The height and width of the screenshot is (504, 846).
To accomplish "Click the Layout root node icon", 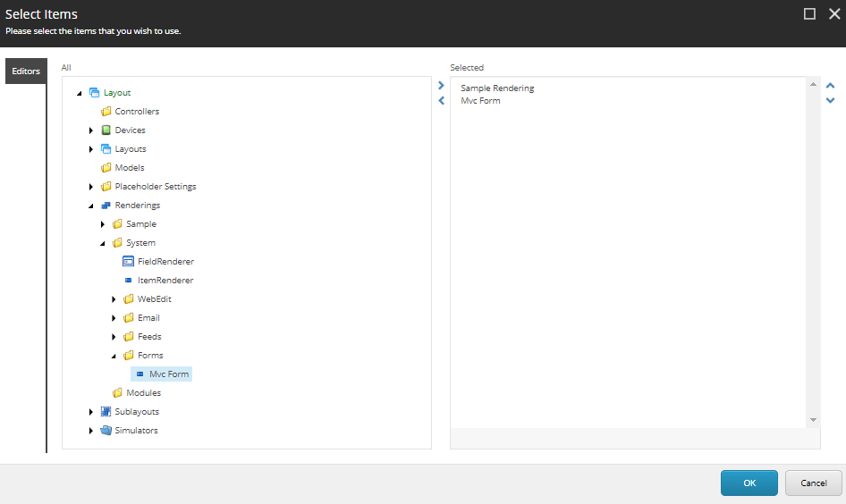I will [95, 93].
